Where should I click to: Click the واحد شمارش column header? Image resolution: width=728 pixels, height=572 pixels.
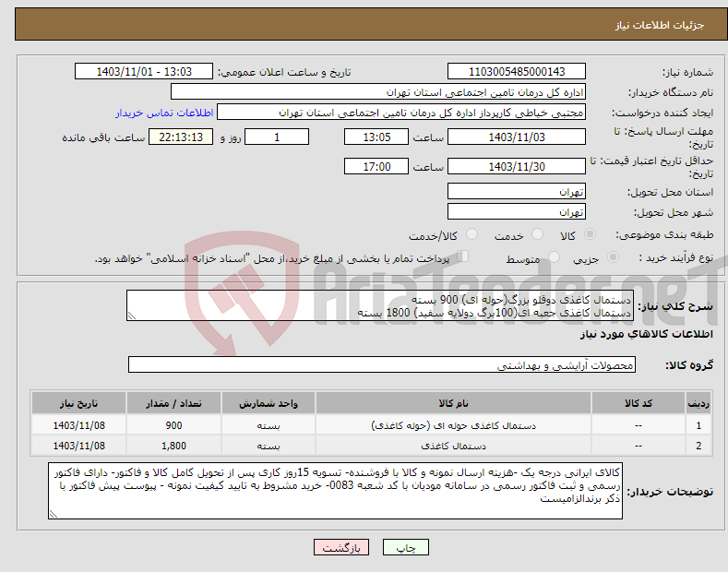[x=269, y=403]
